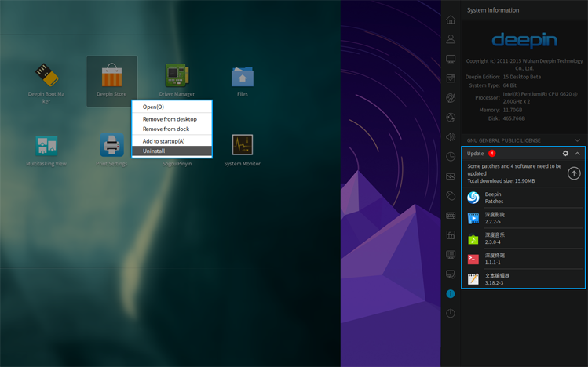Click version text 3.18.2-3
The image size is (588, 367).
click(x=494, y=283)
